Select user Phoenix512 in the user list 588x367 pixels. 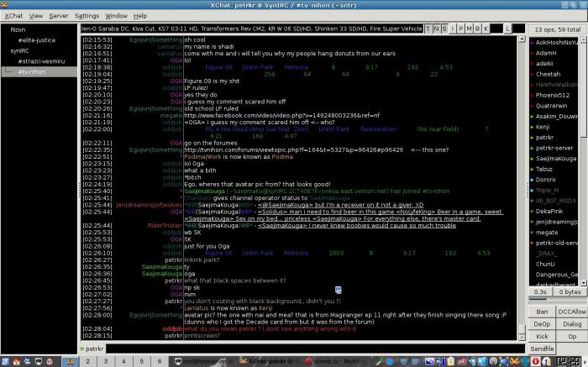[x=553, y=95]
